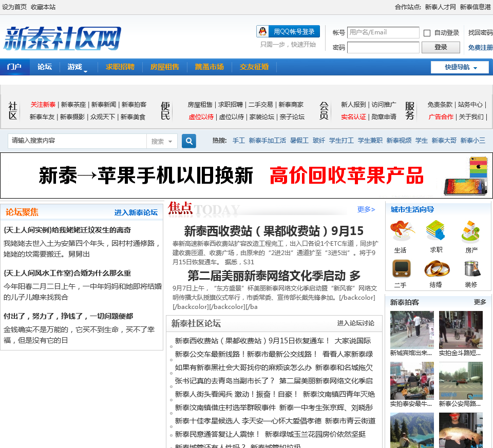
Task: Click the 关注新泰 red link
Action: [x=43, y=104]
